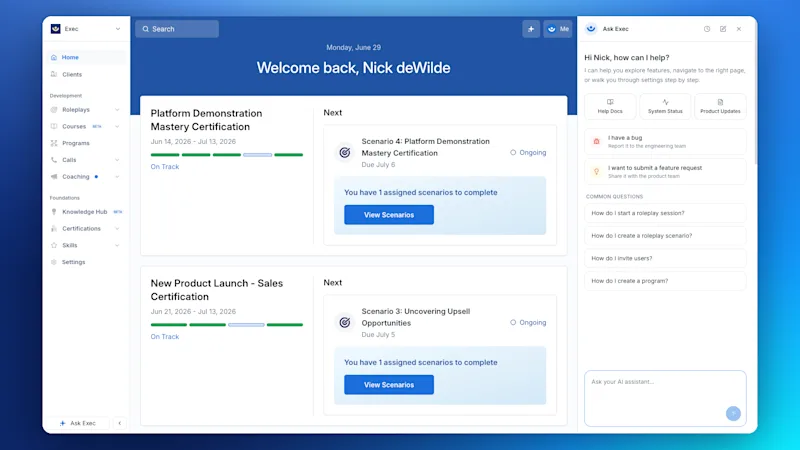This screenshot has height=450, width=800.
Task: Click the Exec logo icon
Action: click(x=56, y=29)
